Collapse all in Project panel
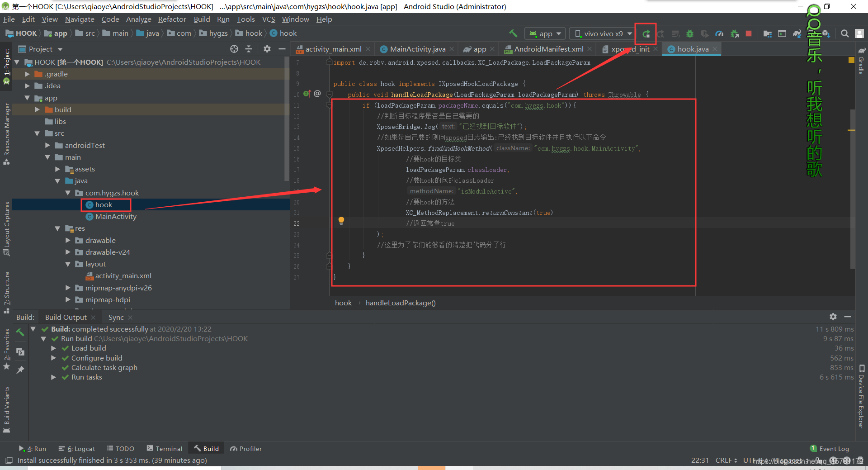The width and height of the screenshot is (868, 470). (x=249, y=49)
